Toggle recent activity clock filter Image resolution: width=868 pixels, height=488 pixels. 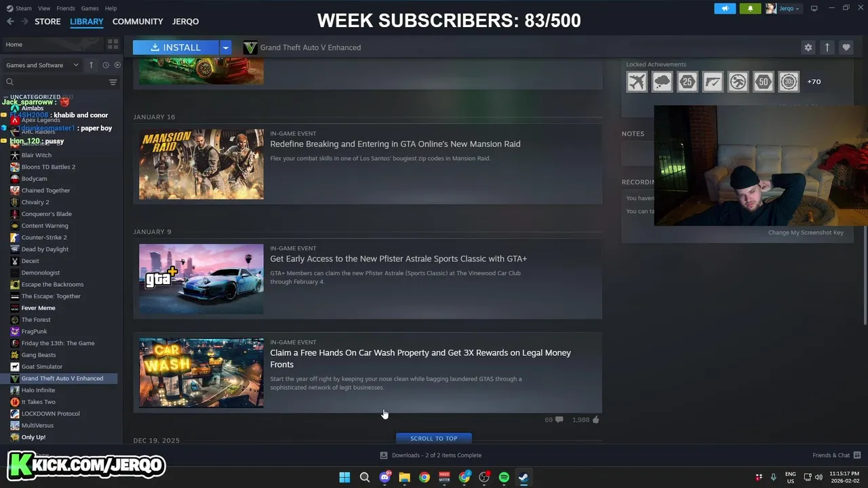[106, 65]
